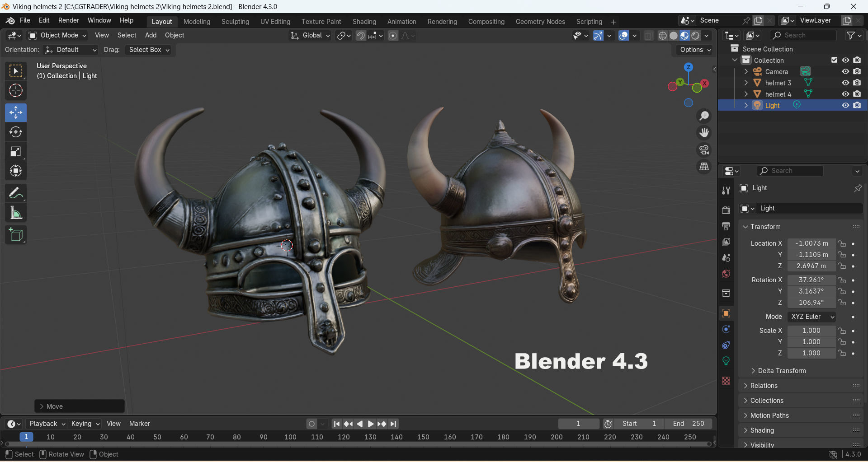
Task: Open the viewport Add menu
Action: [x=151, y=35]
